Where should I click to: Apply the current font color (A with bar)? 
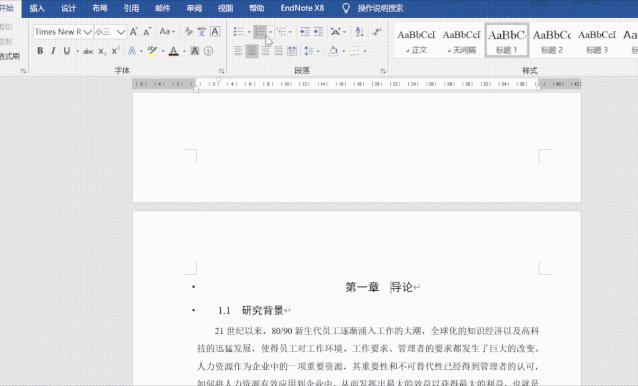[x=174, y=51]
